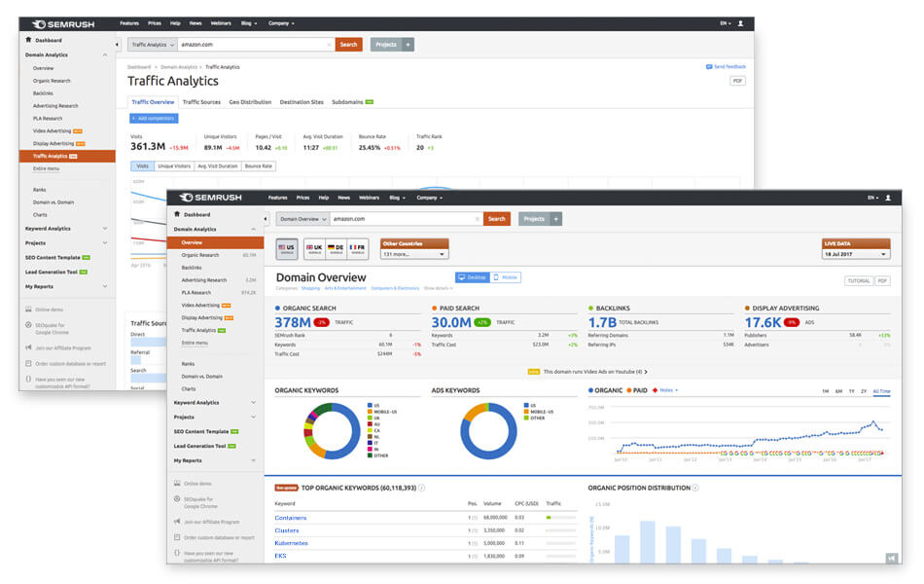Click the API format braces icon in Domain Overview sidebar

[x=177, y=553]
